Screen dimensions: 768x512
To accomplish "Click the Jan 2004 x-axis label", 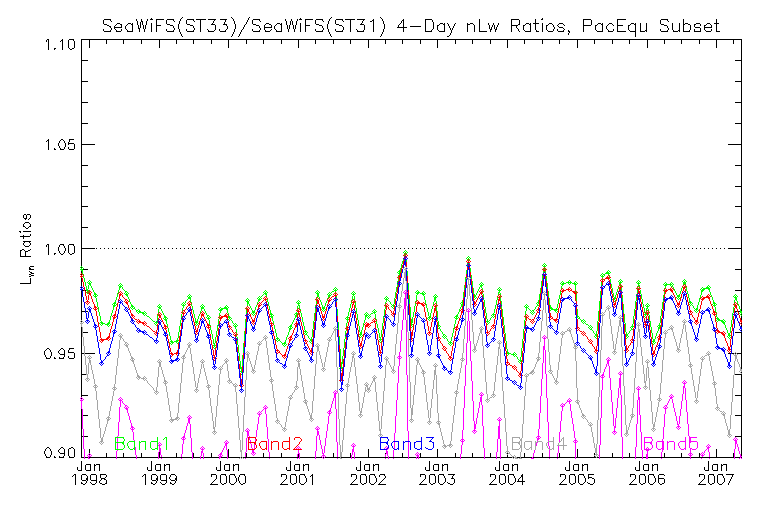I will tap(506, 473).
